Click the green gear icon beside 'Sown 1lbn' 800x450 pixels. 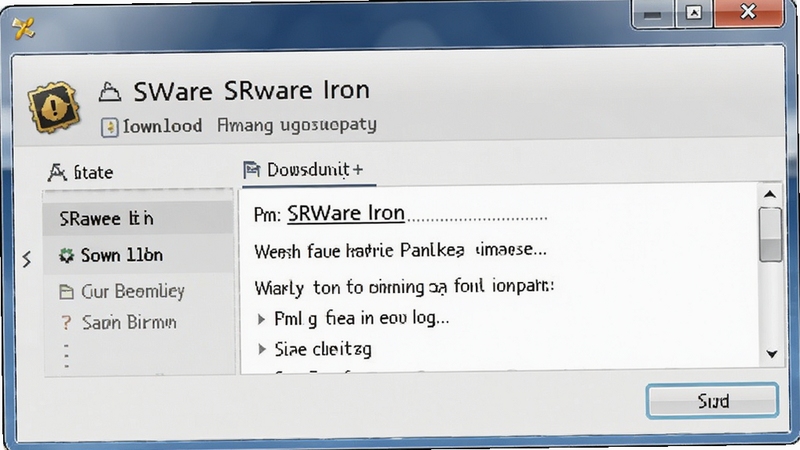(66, 255)
